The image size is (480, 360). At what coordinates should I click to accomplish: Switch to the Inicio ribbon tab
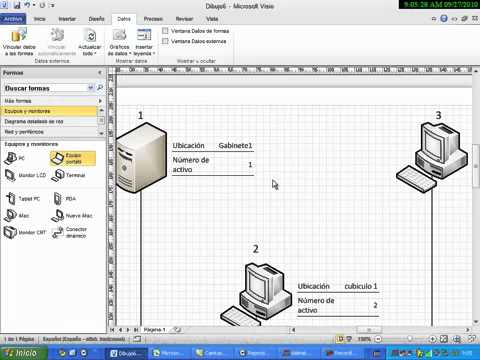(39, 19)
